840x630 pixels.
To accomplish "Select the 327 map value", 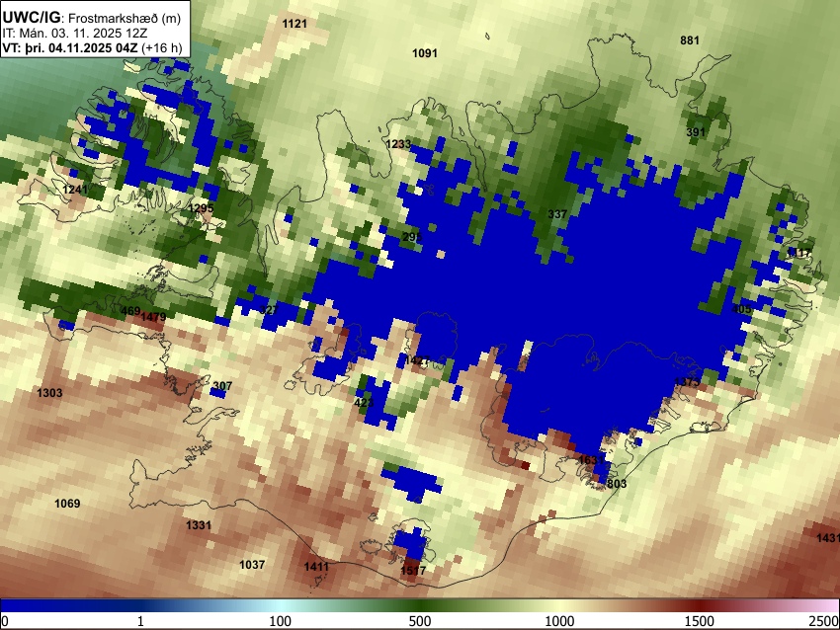I will tap(269, 310).
